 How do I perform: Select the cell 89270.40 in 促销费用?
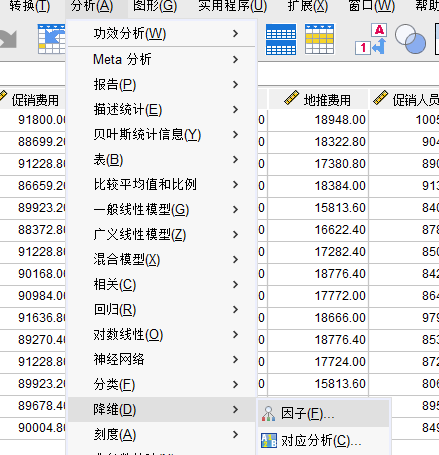tap(33, 340)
